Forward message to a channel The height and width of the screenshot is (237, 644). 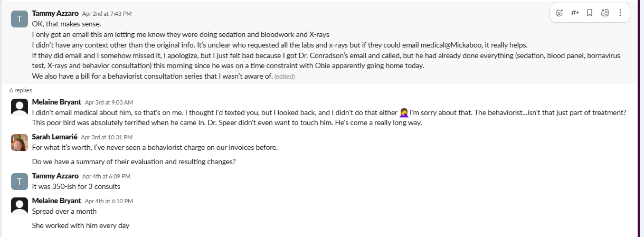point(575,13)
